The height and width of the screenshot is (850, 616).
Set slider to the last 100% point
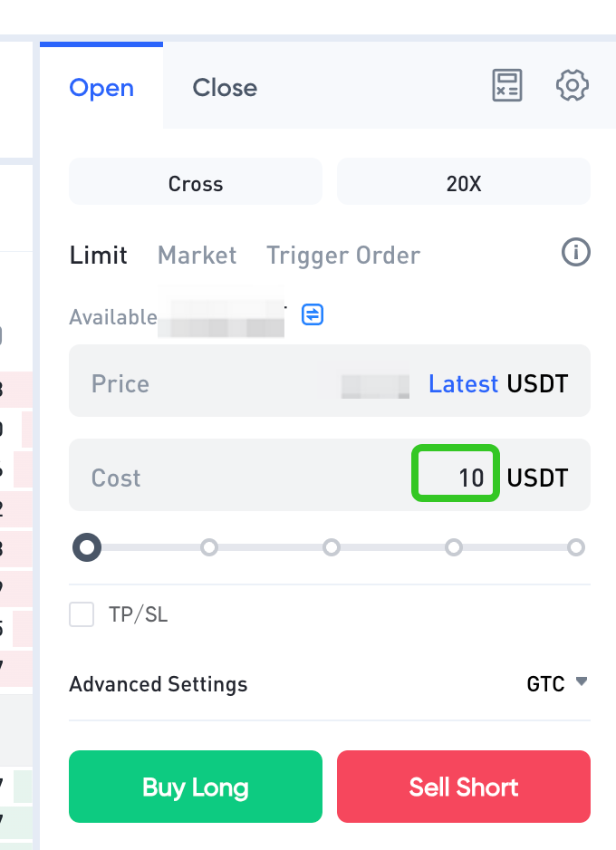click(576, 547)
